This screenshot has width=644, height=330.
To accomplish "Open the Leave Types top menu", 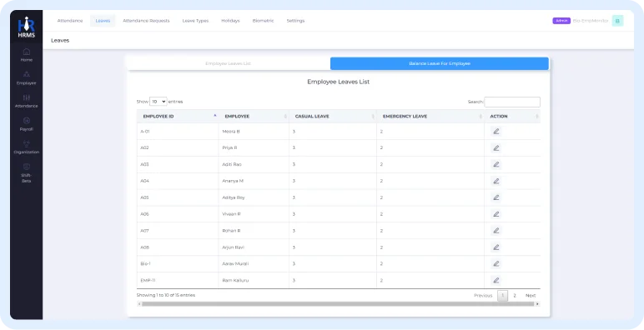I will point(195,21).
